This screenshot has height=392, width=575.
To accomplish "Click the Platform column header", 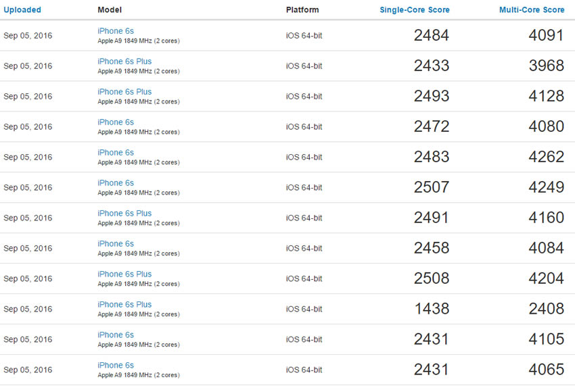I will click(x=302, y=9).
